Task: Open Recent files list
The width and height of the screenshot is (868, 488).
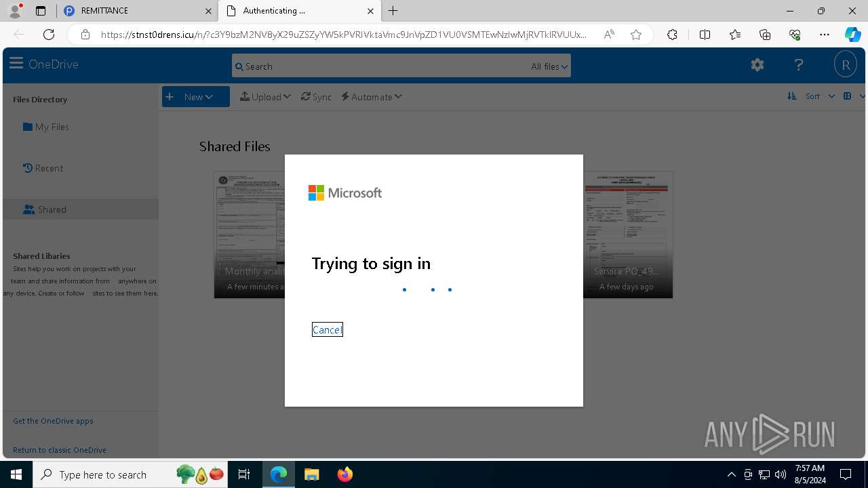Action: [43, 168]
